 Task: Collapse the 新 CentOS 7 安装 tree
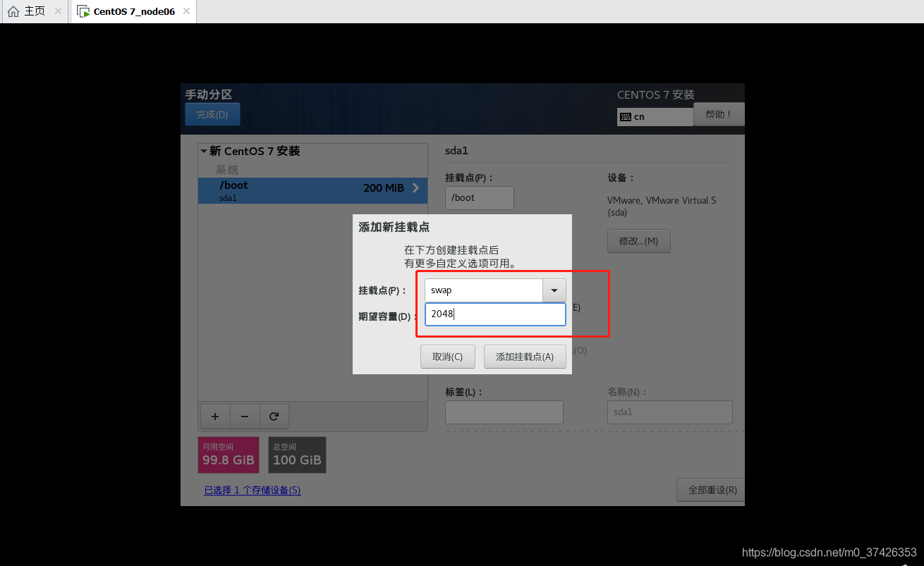point(204,151)
